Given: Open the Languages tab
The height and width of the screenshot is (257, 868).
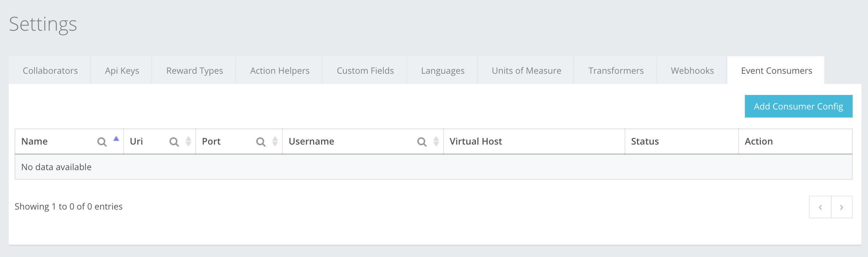Looking at the screenshot, I should tap(443, 70).
